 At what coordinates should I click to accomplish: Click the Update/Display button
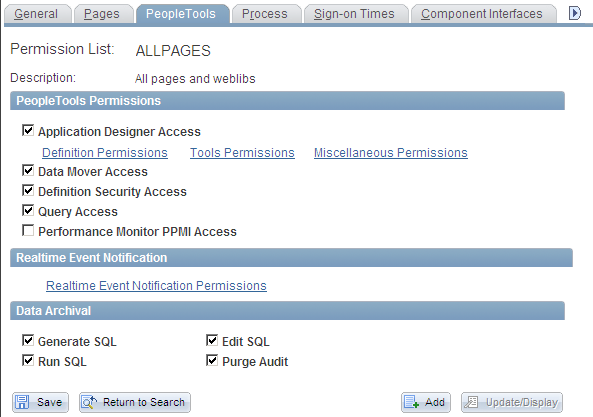[x=512, y=402]
